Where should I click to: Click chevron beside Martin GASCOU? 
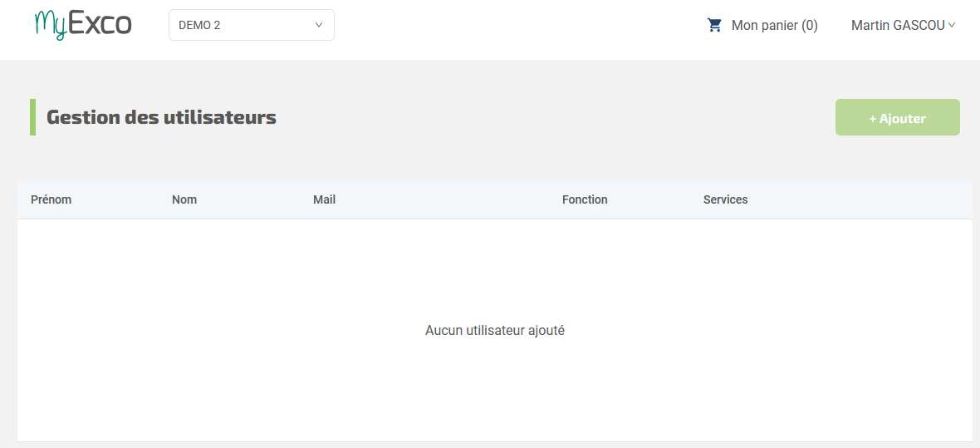pos(952,25)
